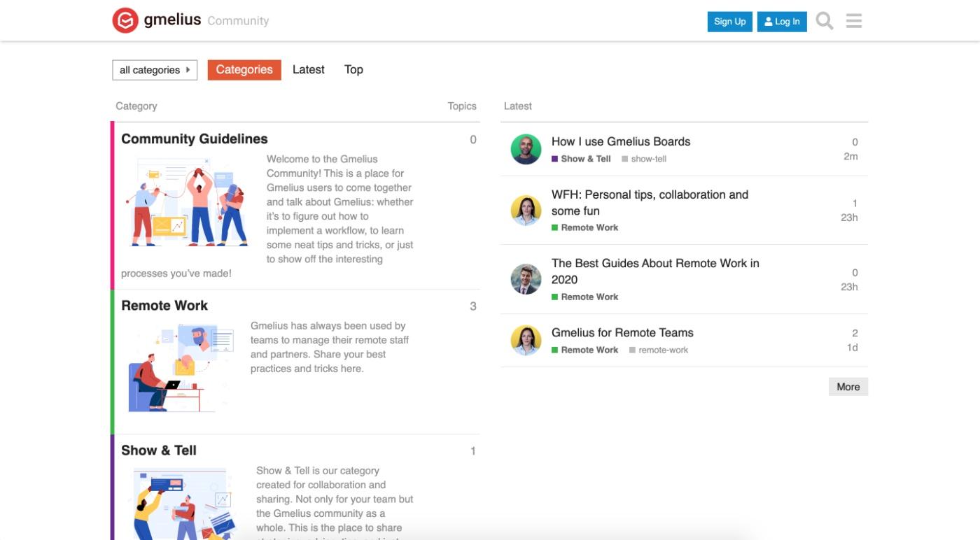Expand the all categories dropdown

[155, 70]
